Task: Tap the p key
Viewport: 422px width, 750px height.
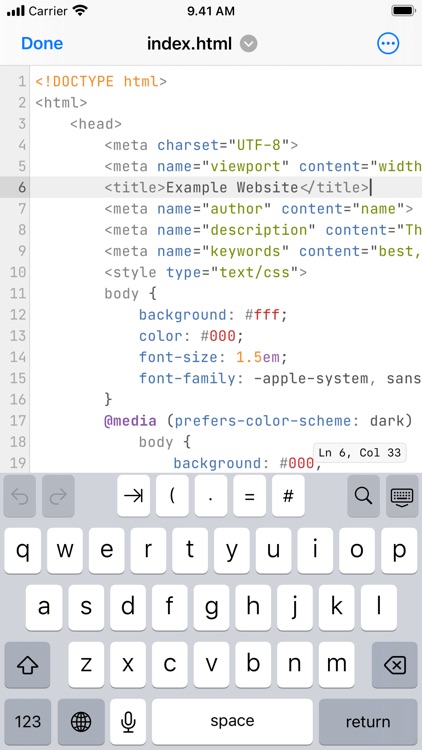Action: [x=399, y=551]
